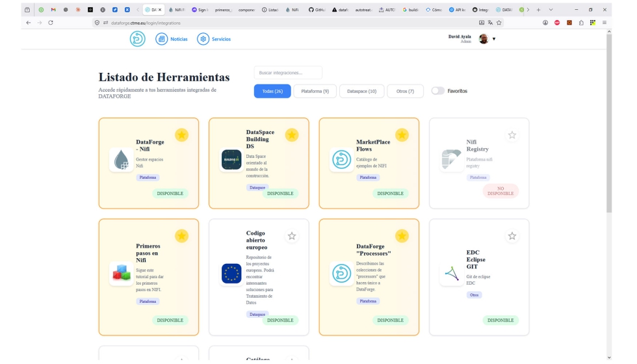637x364 pixels.
Task: Select the Plataforma (9) filter tab
Action: 315,91
